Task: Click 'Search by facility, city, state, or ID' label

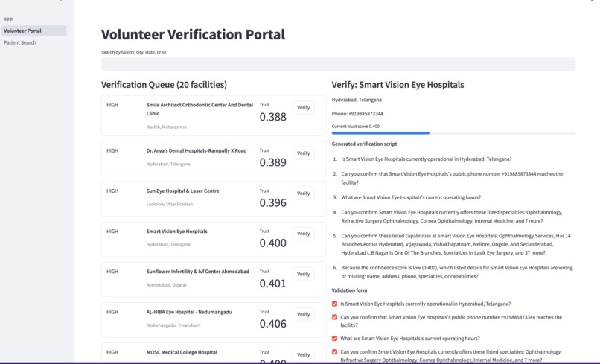Action: 133,52
